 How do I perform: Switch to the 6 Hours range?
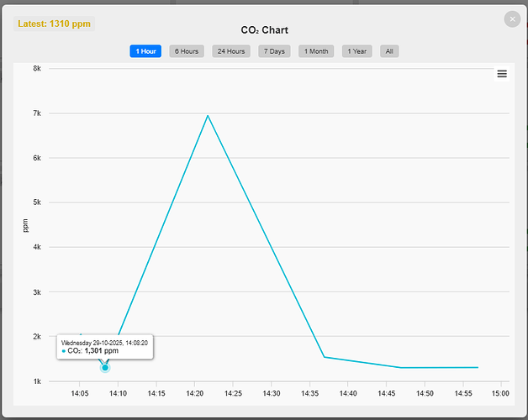[187, 51]
